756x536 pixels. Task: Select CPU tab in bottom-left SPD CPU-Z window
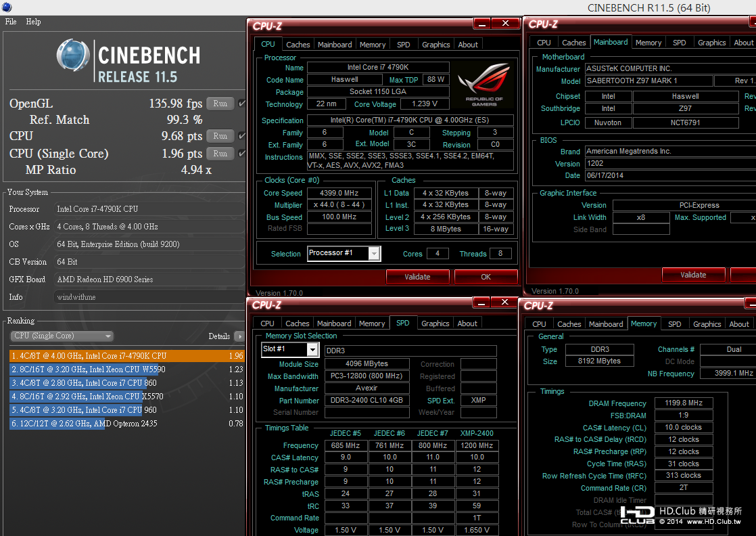click(267, 323)
